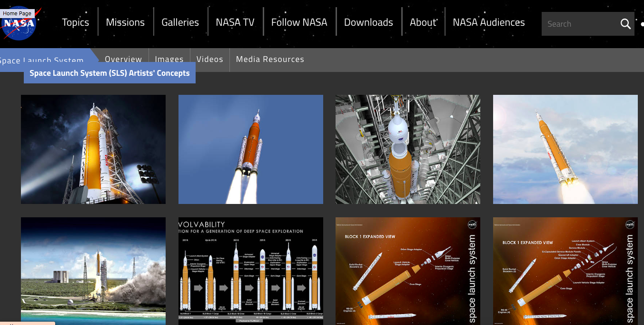Image resolution: width=644 pixels, height=325 pixels.
Task: Open the Media Resources tab
Action: 270,60
